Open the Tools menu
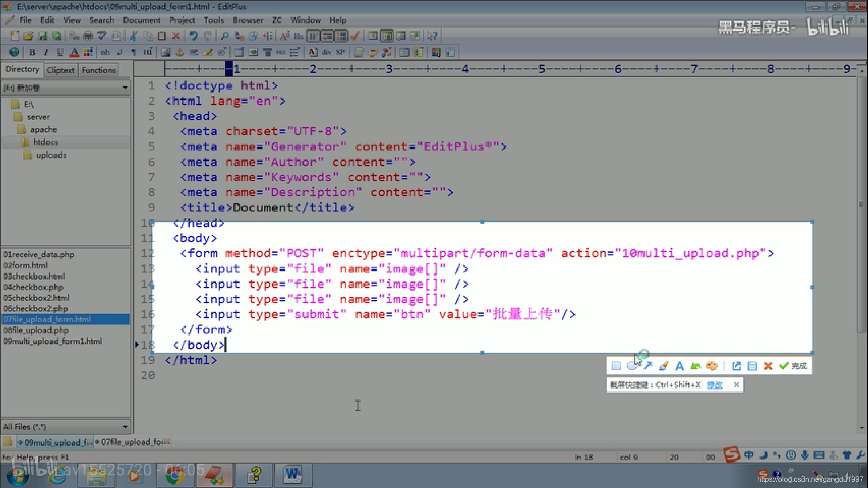The image size is (868, 488). pyautogui.click(x=214, y=20)
